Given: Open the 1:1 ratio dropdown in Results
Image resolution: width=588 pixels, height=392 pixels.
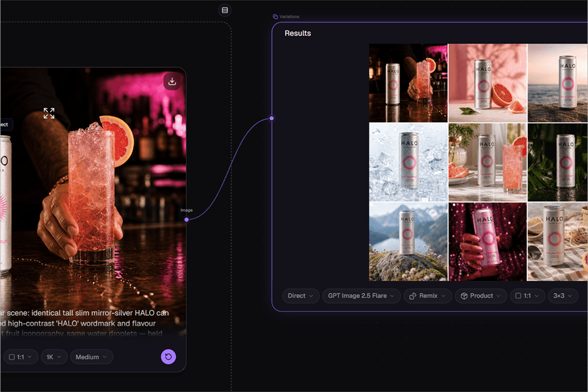Looking at the screenshot, I should coord(527,296).
